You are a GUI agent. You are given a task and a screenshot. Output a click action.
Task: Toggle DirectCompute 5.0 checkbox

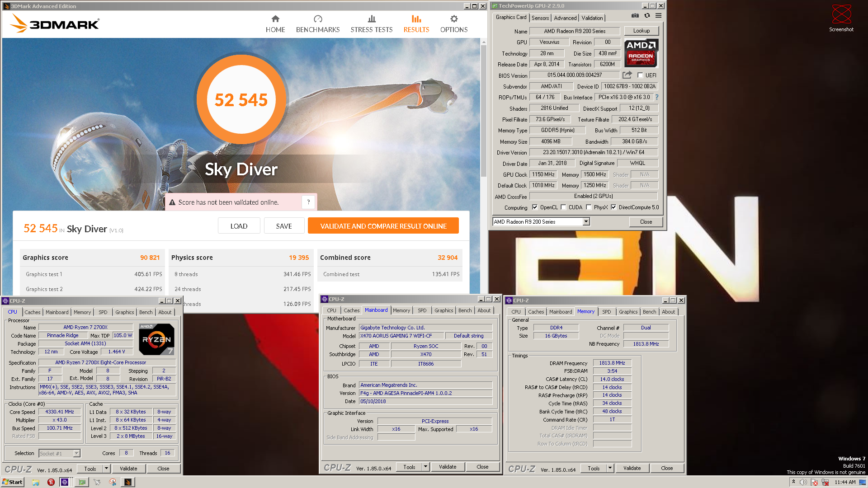[613, 207]
